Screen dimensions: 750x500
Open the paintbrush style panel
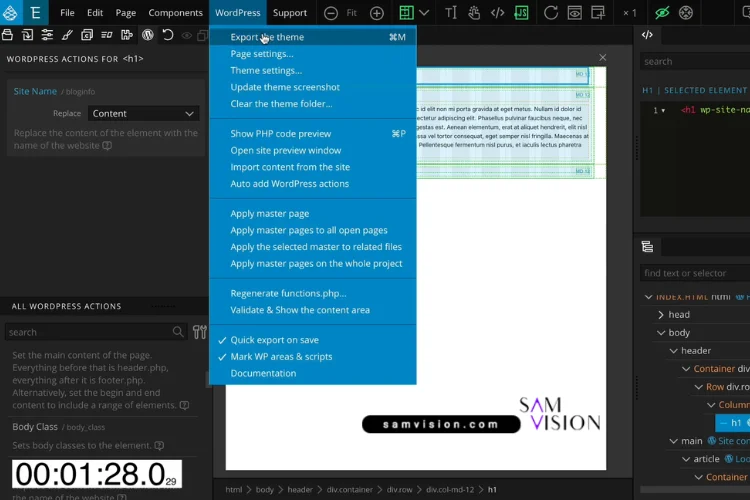click(67, 35)
